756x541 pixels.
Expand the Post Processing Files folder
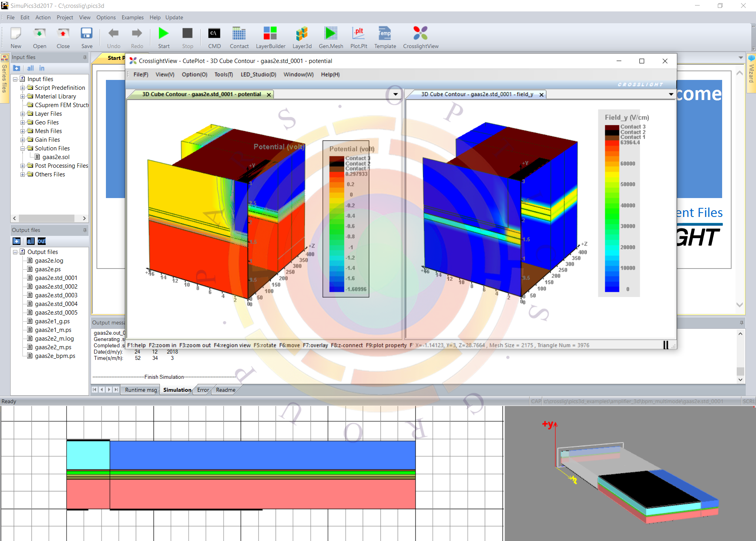[x=22, y=166]
